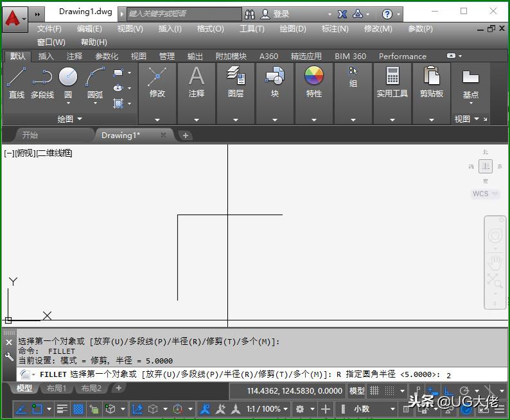Open the Format (格式(O)) menu
510x420 pixels.
point(210,29)
